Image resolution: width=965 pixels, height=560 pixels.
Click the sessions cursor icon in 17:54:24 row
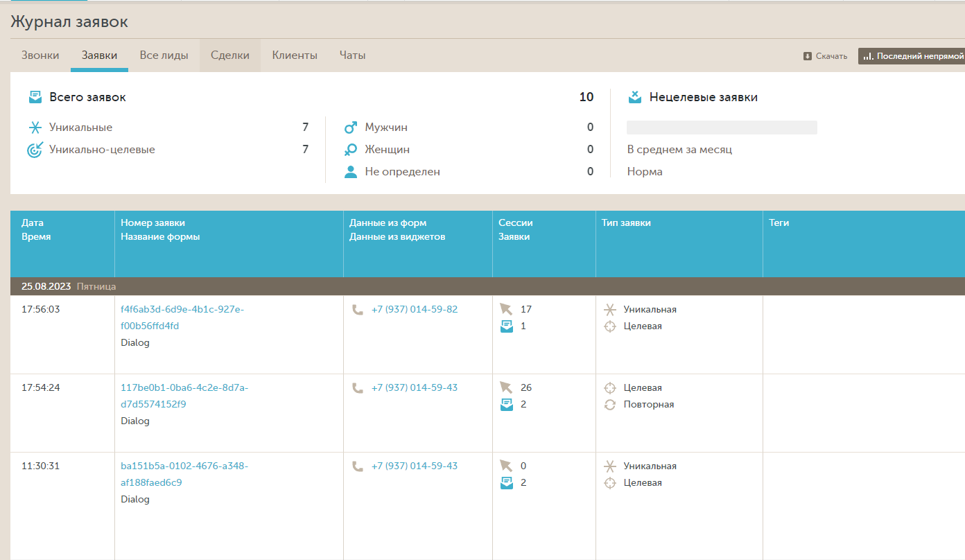(x=506, y=388)
